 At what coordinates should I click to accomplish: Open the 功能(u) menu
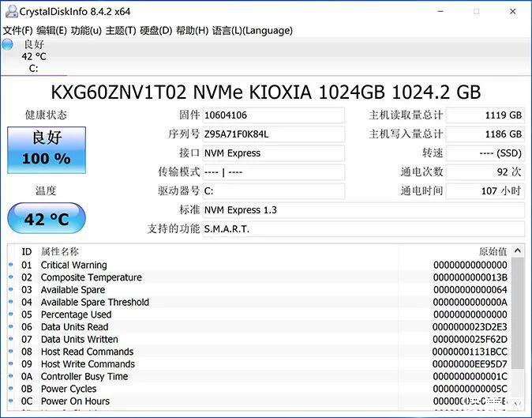[86, 31]
